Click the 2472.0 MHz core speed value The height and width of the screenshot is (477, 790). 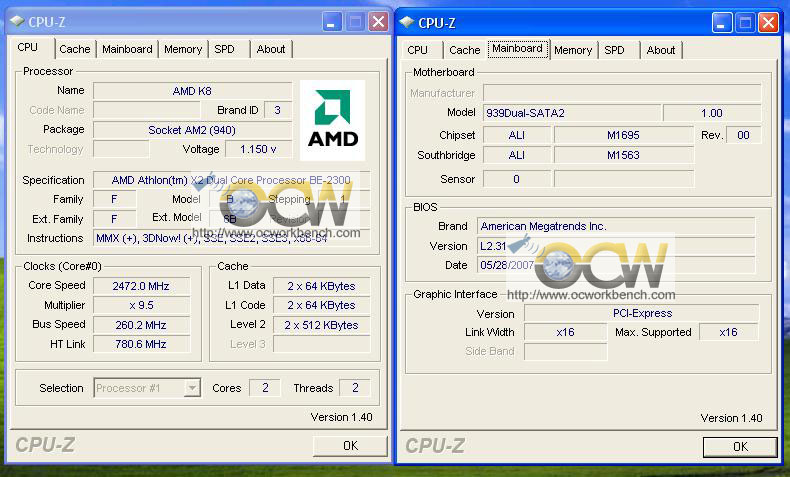(x=142, y=286)
